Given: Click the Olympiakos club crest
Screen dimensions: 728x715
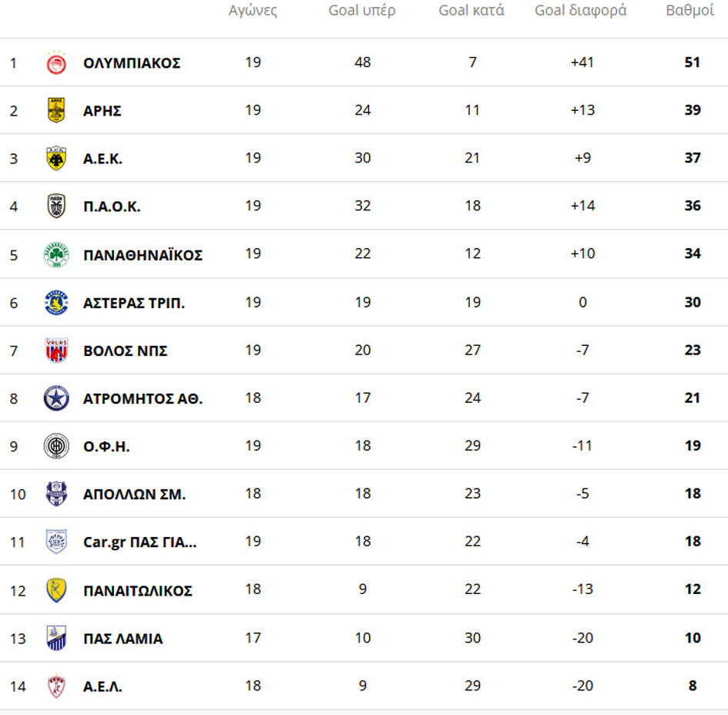Looking at the screenshot, I should click(x=56, y=62).
